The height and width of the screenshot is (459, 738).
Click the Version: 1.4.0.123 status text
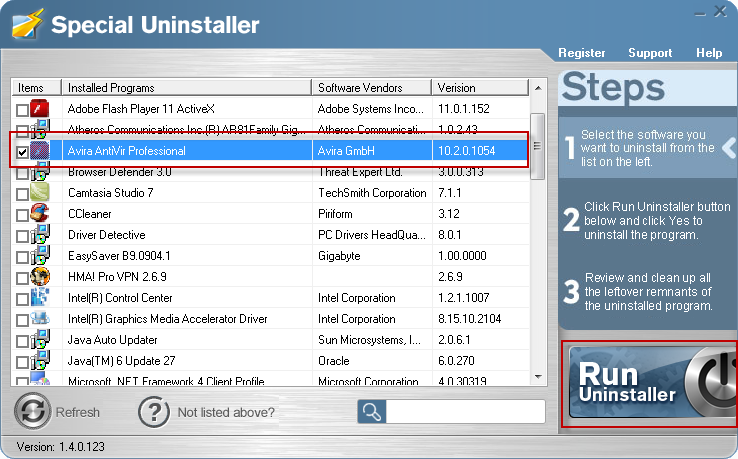pos(60,446)
